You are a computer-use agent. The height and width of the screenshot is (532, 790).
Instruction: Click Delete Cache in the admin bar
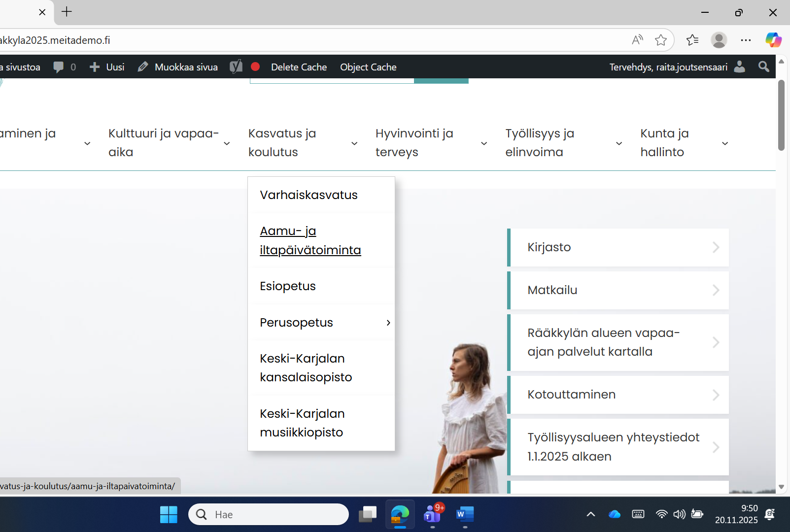[x=299, y=66]
